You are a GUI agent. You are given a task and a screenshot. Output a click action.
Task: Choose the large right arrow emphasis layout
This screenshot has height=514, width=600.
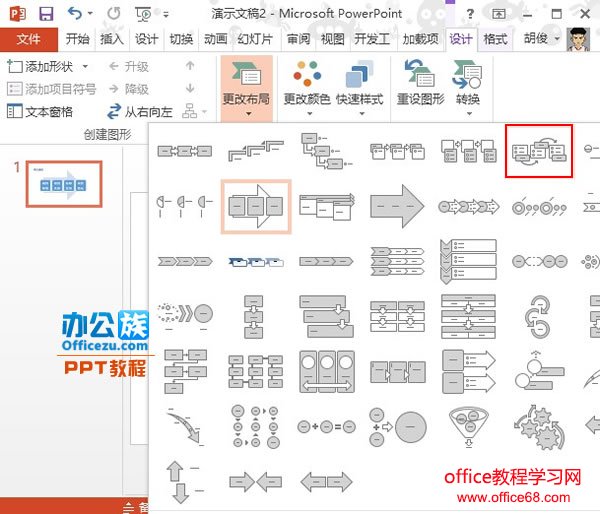pos(397,206)
